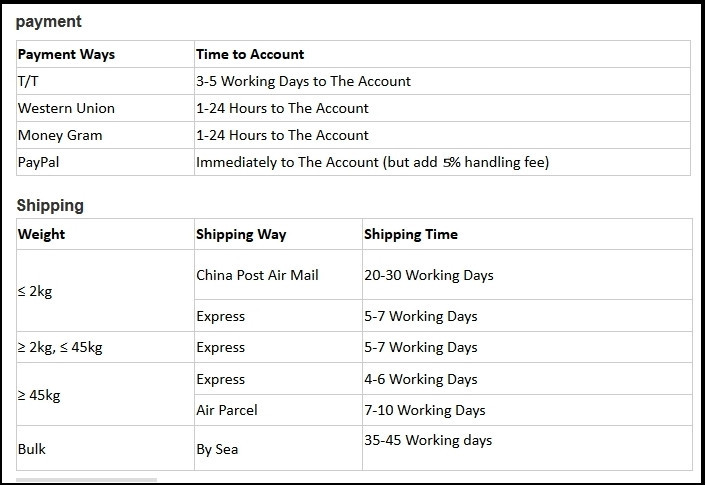This screenshot has width=706, height=485.
Task: Select the "Time to Account" column header
Action: click(x=250, y=54)
